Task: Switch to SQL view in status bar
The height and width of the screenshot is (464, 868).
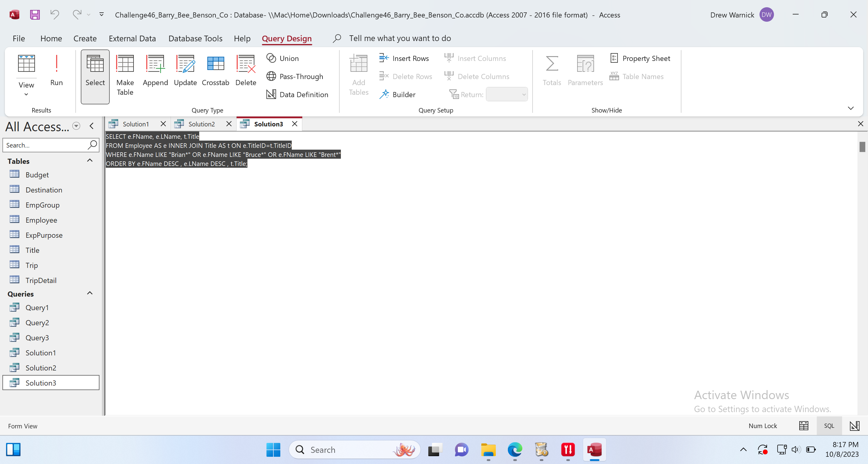Action: point(829,426)
